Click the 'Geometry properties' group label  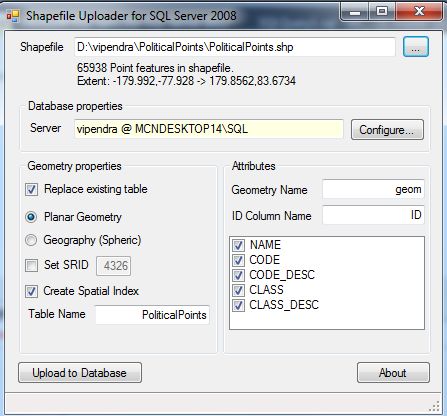(x=74, y=166)
